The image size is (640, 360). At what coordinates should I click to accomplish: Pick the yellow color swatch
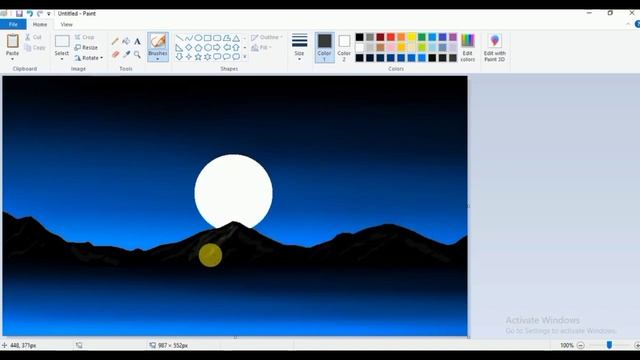click(x=411, y=37)
